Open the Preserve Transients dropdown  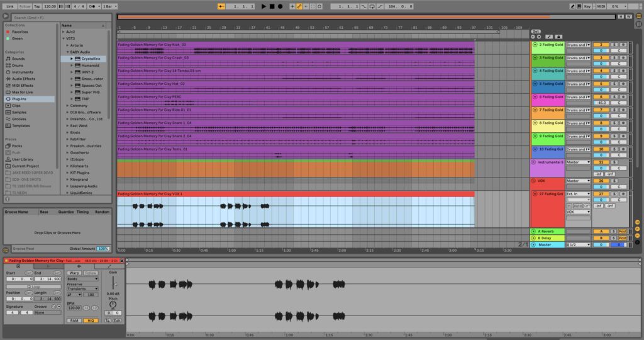(x=82, y=289)
